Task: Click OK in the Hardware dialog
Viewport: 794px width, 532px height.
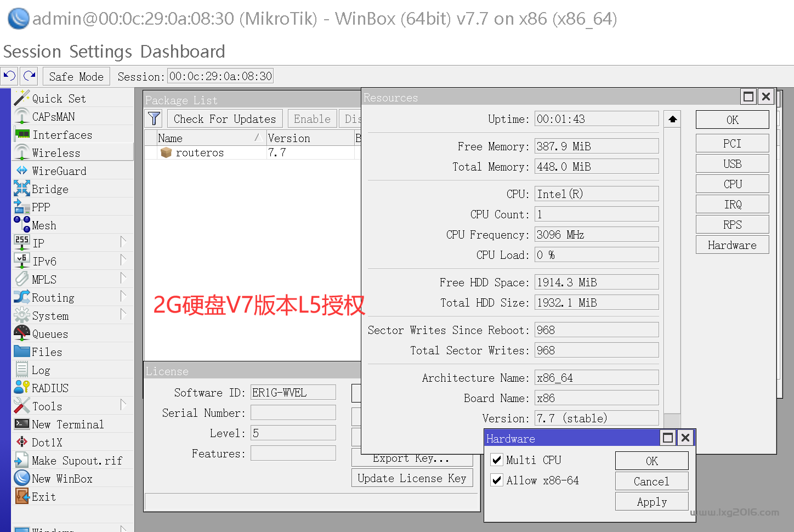Action: (x=652, y=461)
